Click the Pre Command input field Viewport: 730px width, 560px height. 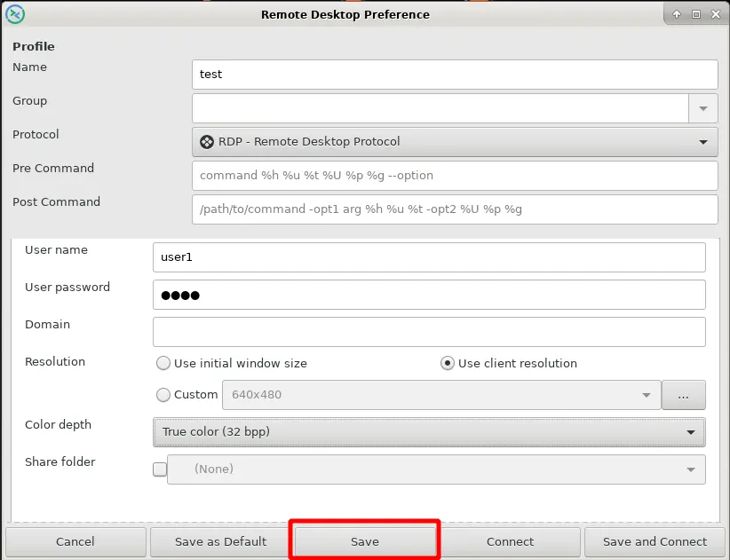pyautogui.click(x=455, y=176)
